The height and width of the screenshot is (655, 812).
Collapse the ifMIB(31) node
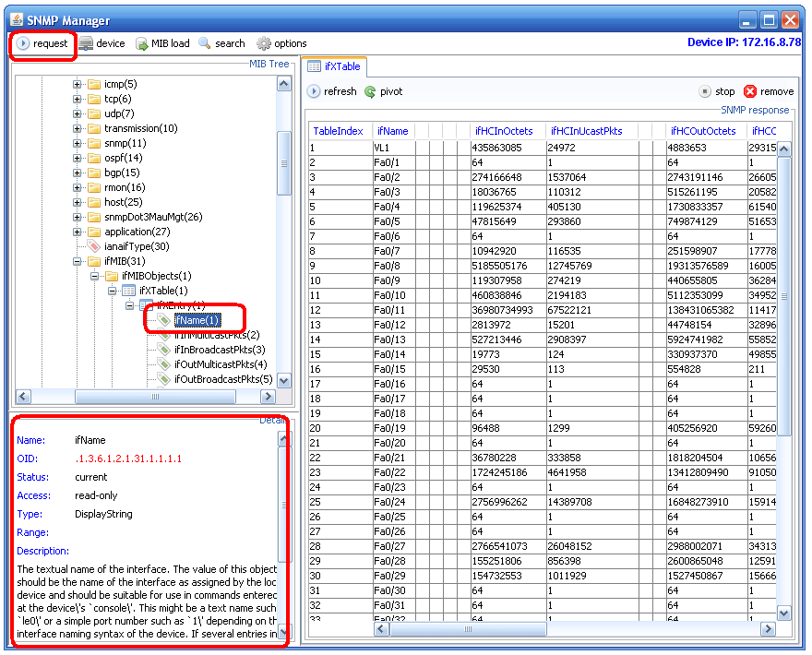click(x=77, y=261)
